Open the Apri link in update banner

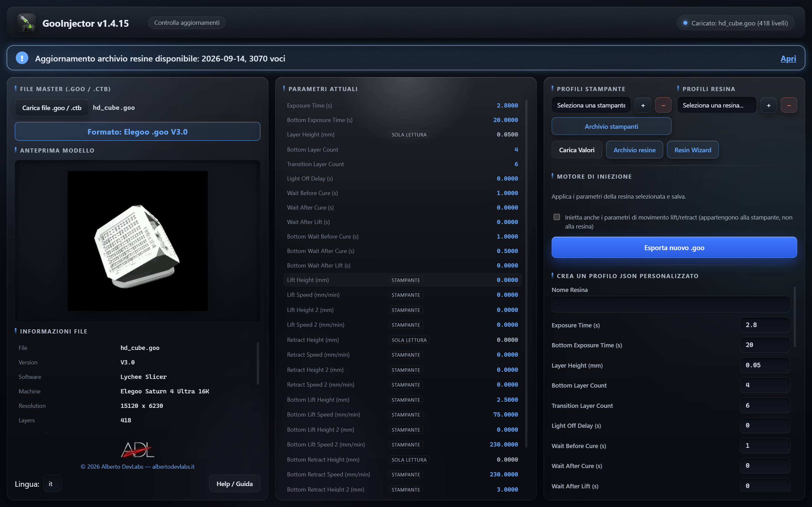point(788,58)
